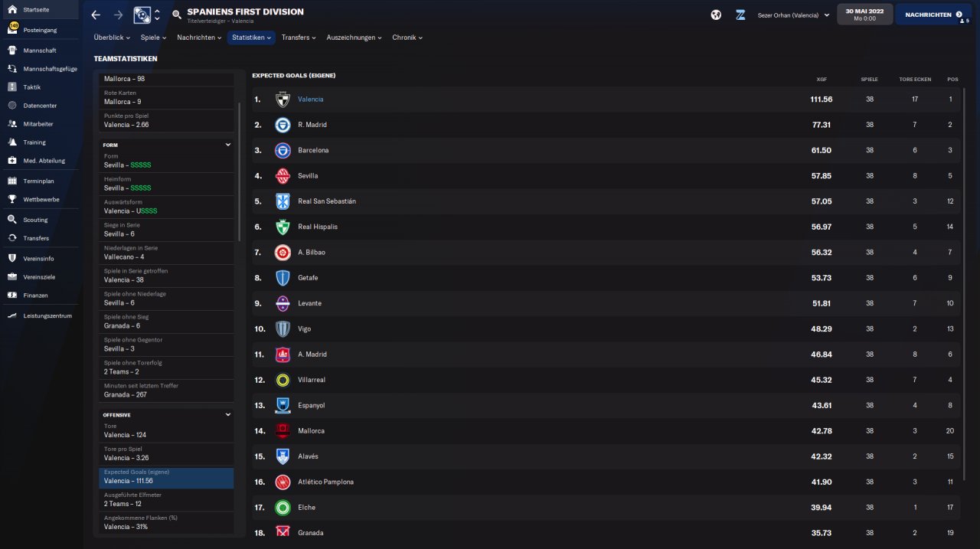This screenshot has height=549, width=980.
Task: Open the Transfers arrows icon in sidebar
Action: click(x=12, y=238)
